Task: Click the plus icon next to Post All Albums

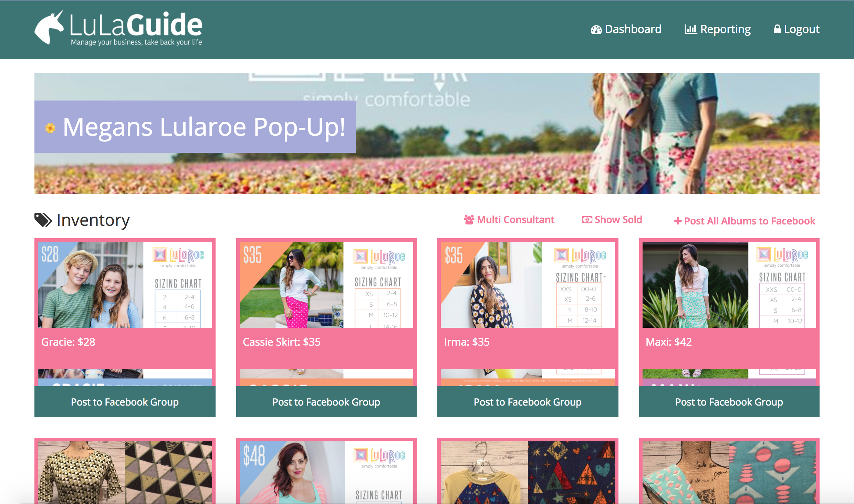Action: pos(678,221)
